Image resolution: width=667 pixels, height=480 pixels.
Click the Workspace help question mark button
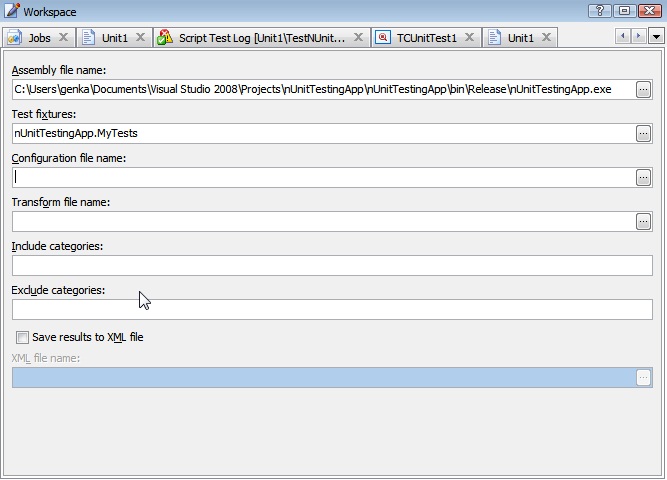pyautogui.click(x=601, y=11)
